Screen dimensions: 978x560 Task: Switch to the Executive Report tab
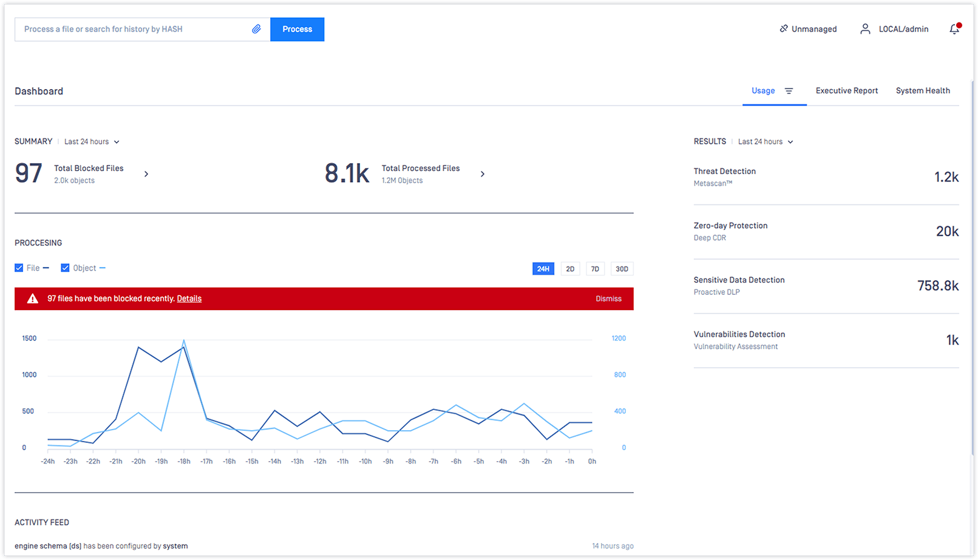[846, 91]
